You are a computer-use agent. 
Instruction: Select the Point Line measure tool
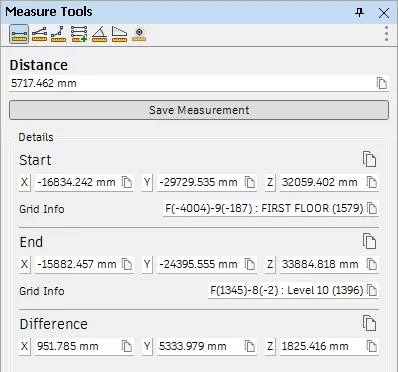pos(59,34)
